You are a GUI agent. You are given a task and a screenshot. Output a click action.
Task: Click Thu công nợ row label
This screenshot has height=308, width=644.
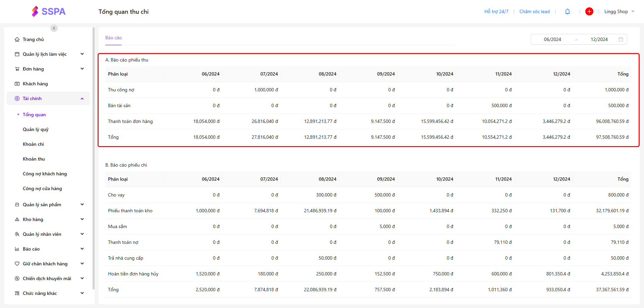(x=121, y=90)
